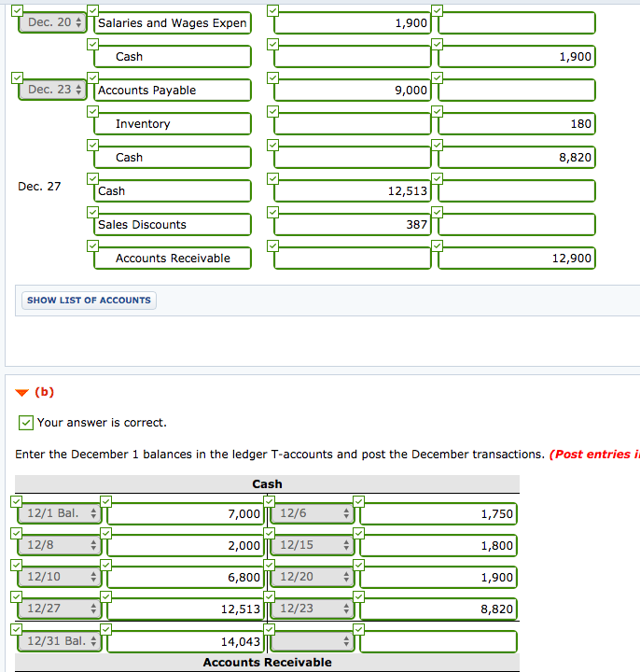Viewport: 640px width, 672px height.
Task: Click the checkmark icon on 12/10 dropdown
Action: point(16,565)
